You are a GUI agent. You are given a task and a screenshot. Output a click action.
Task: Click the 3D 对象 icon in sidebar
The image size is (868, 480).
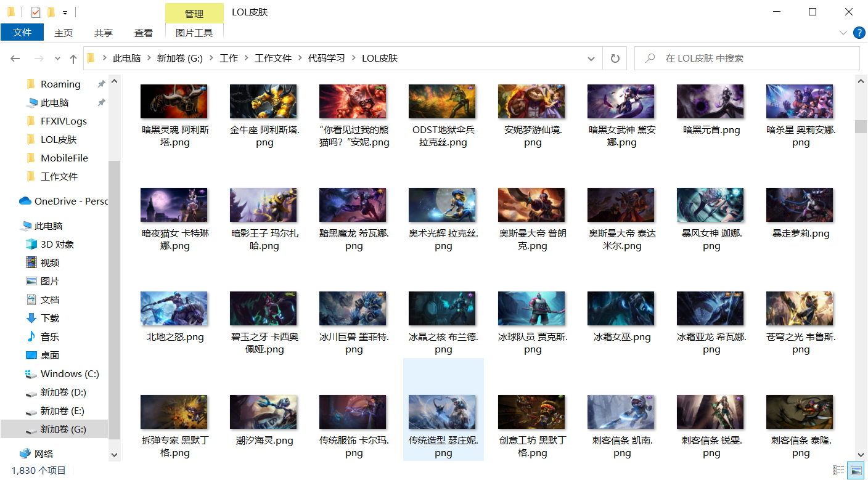coord(31,245)
